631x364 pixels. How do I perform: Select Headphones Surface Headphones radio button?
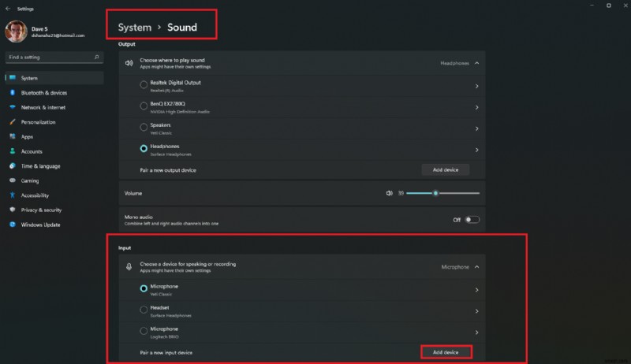[144, 149]
